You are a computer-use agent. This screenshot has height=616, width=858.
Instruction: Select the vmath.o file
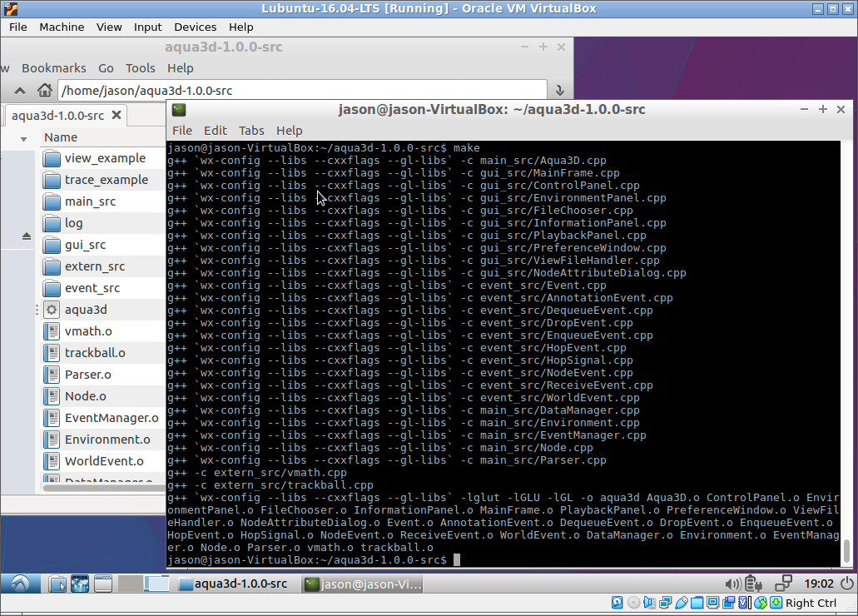click(x=104, y=331)
